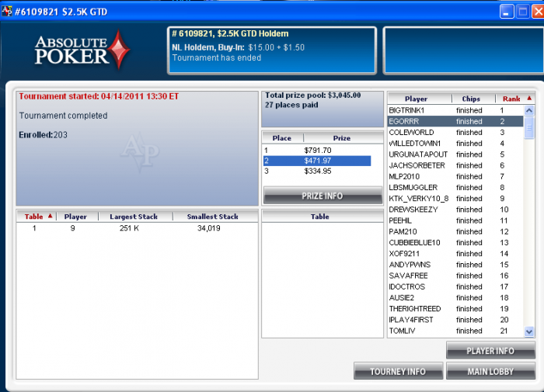This screenshot has width=544, height=392.
Task: Click the Absolute Poker title bar app icon
Action: point(6,12)
